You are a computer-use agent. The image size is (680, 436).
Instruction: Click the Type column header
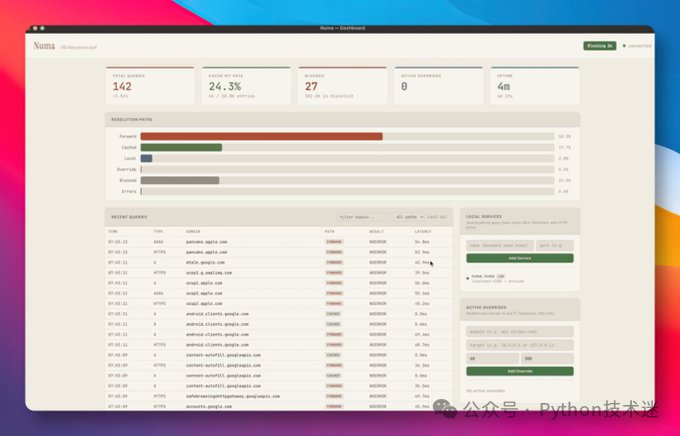[x=158, y=232]
